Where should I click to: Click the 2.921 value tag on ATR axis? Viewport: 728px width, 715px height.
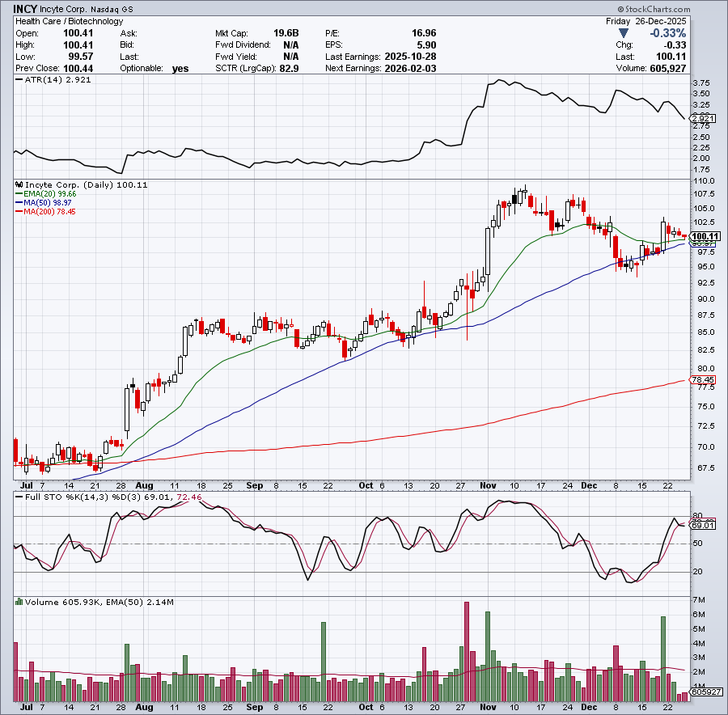pos(704,119)
